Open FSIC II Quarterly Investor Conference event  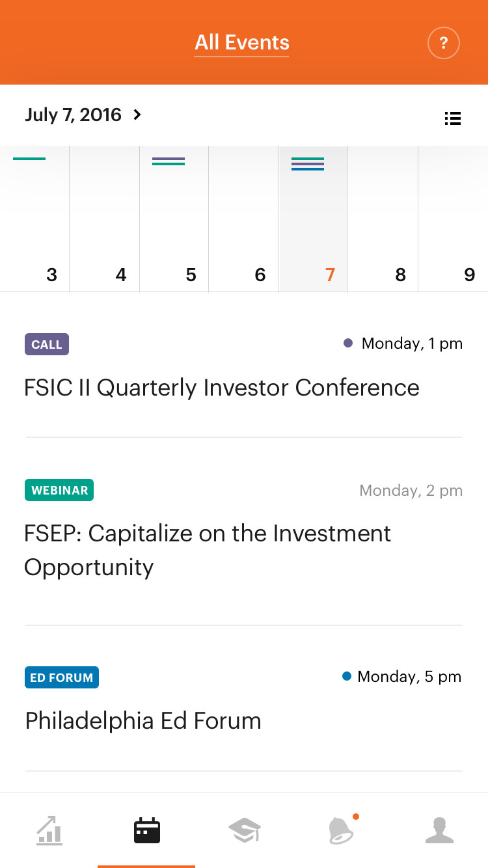coord(222,388)
